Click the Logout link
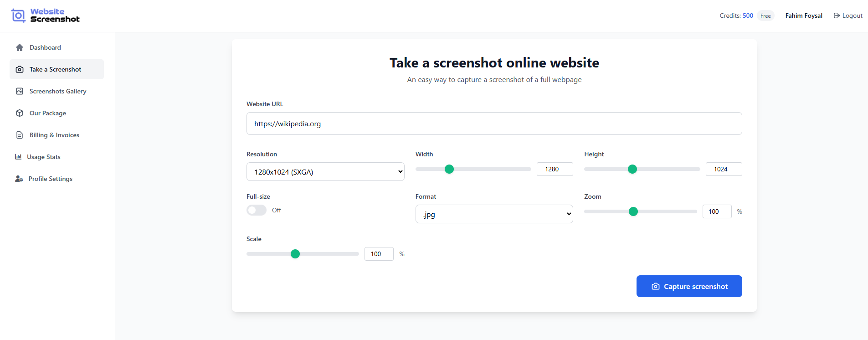Screen dimensions: 868x340 848,15
